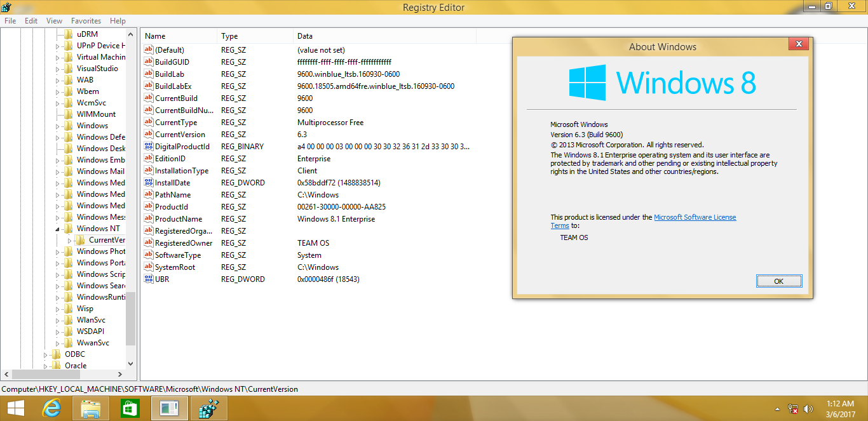Click the SystemRoot string value icon

point(149,267)
